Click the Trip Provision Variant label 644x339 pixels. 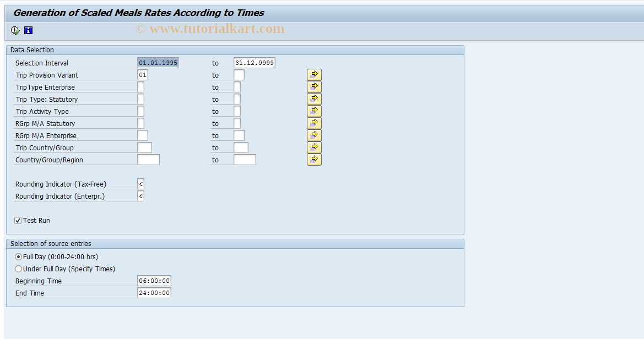(47, 75)
